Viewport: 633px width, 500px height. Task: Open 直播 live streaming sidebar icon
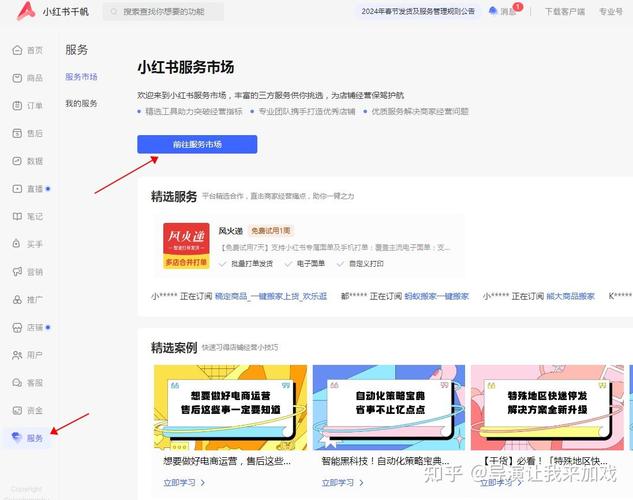pyautogui.click(x=17, y=188)
